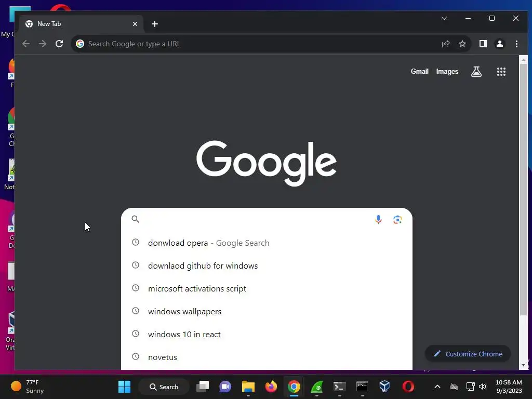Open Windows Start menu
532x399 pixels.
click(124, 387)
